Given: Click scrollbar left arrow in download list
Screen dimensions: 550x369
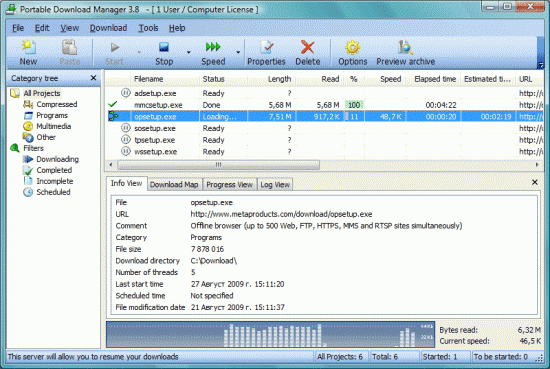Looking at the screenshot, I should [111, 165].
